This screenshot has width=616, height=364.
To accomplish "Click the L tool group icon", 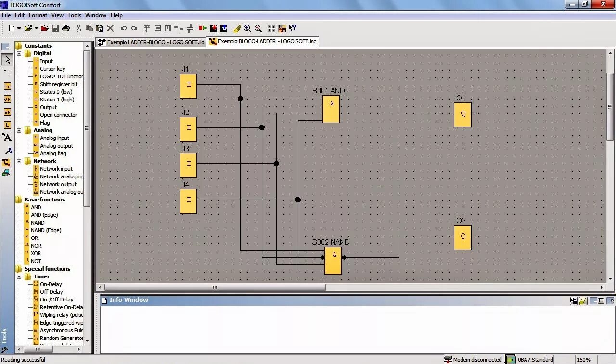I will click(x=7, y=125).
